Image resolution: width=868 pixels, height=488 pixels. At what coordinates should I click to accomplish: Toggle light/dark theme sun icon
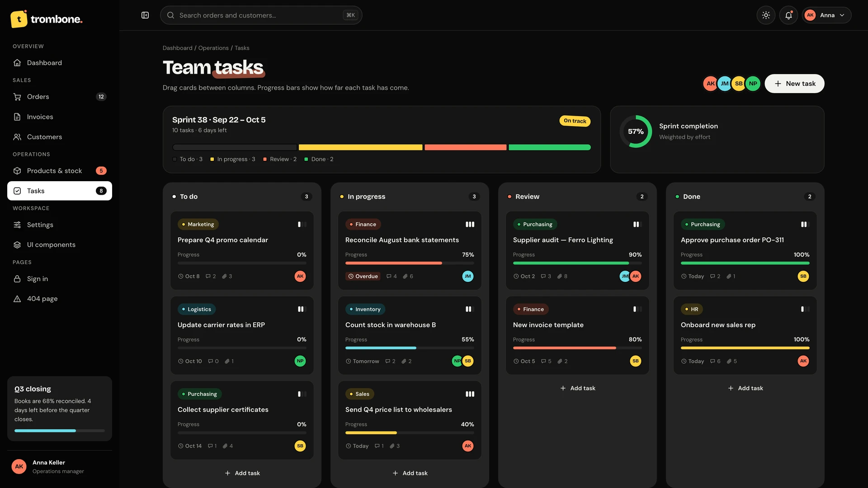(x=766, y=15)
